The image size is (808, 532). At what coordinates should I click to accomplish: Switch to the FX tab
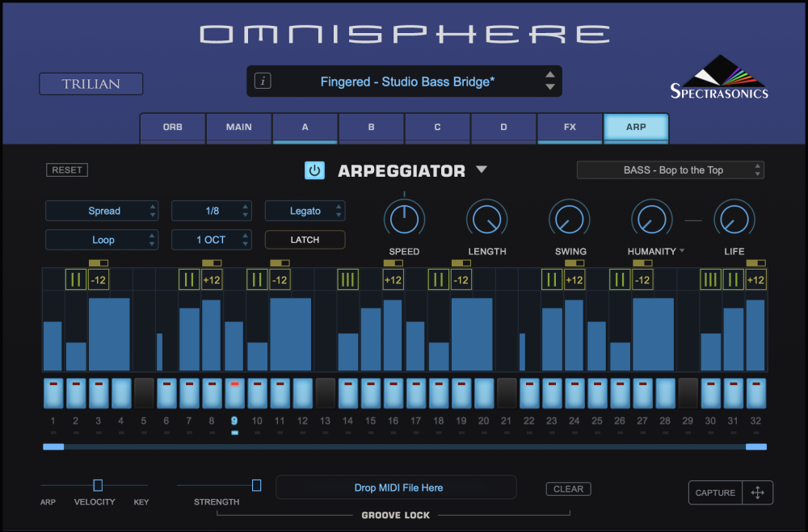(x=570, y=128)
